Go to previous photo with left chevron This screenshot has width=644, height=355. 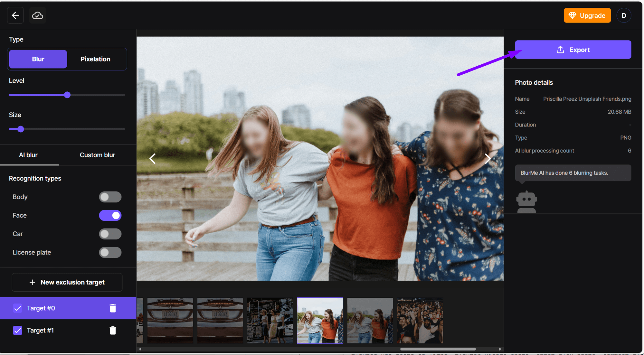tap(153, 158)
